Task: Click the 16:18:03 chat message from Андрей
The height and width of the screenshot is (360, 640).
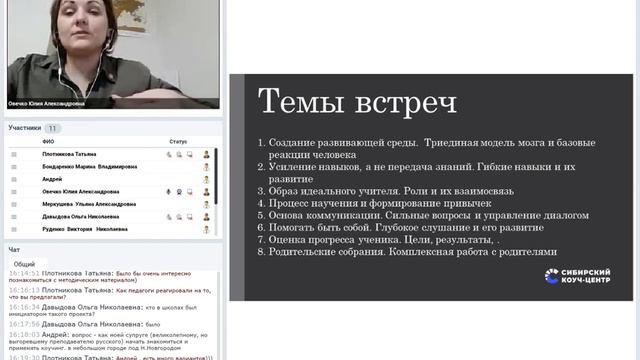Action: [109, 341]
